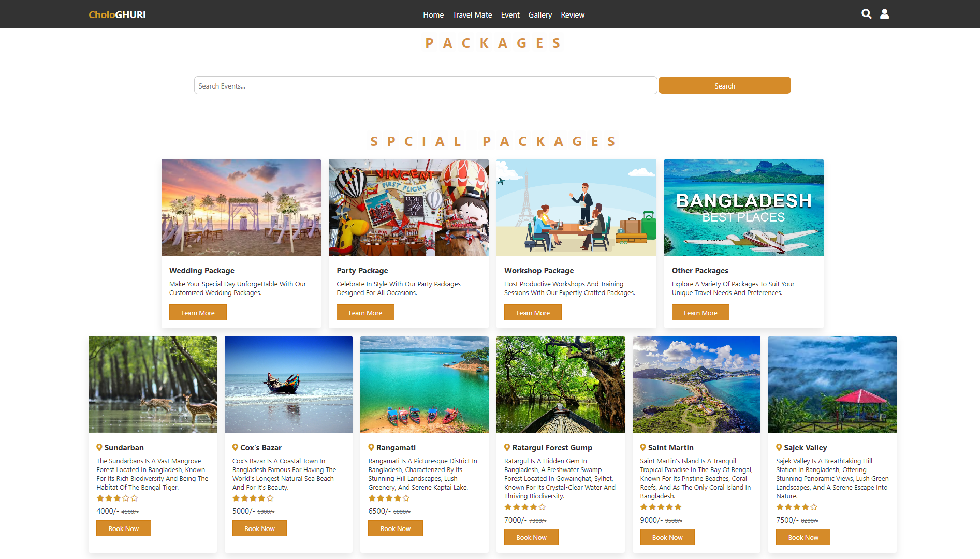Click inside the Search Events field

(x=426, y=85)
